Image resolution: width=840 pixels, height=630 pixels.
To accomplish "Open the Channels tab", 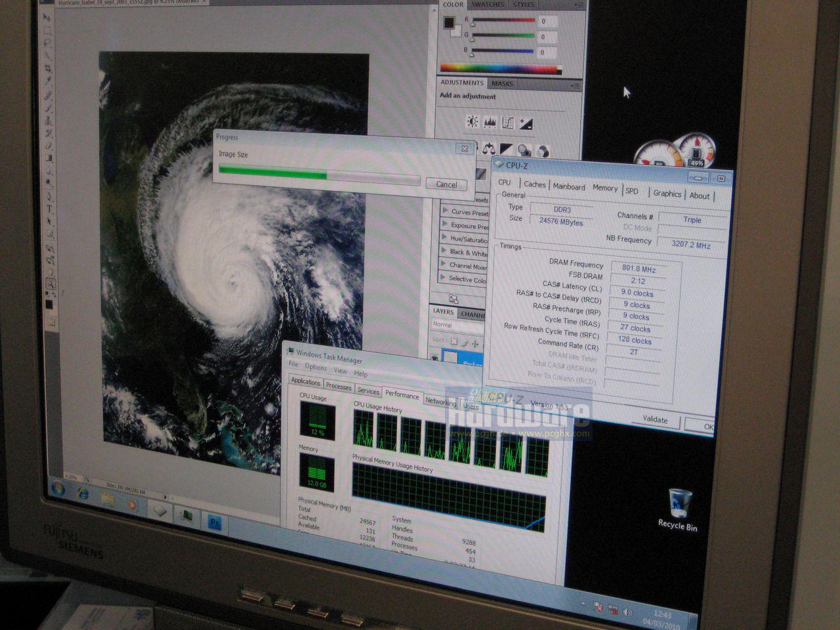I will 472,314.
